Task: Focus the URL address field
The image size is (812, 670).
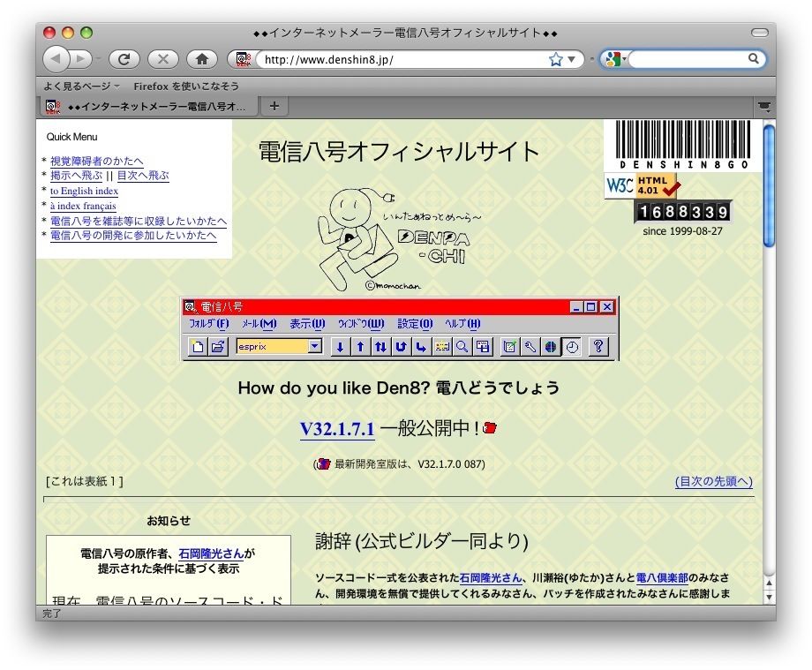Action: 404,59
